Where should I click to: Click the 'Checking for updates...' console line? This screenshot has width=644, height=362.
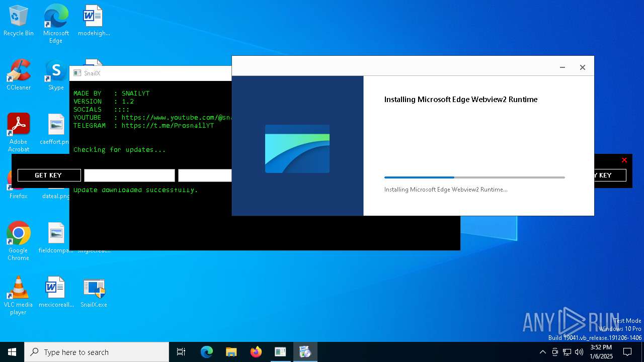coord(119,149)
